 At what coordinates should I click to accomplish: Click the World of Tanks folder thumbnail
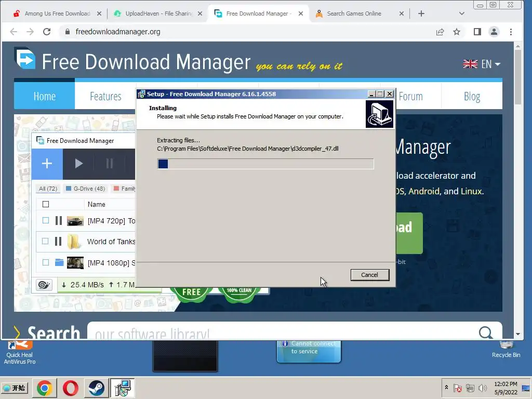[x=73, y=242]
